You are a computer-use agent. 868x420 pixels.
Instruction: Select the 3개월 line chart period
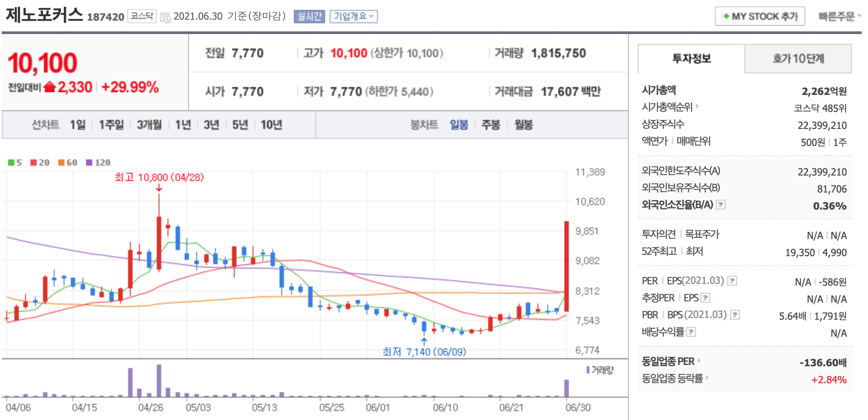click(149, 124)
